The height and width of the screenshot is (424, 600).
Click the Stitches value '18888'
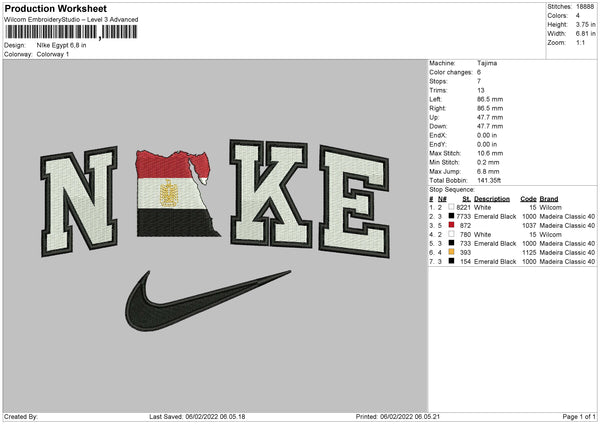[585, 7]
